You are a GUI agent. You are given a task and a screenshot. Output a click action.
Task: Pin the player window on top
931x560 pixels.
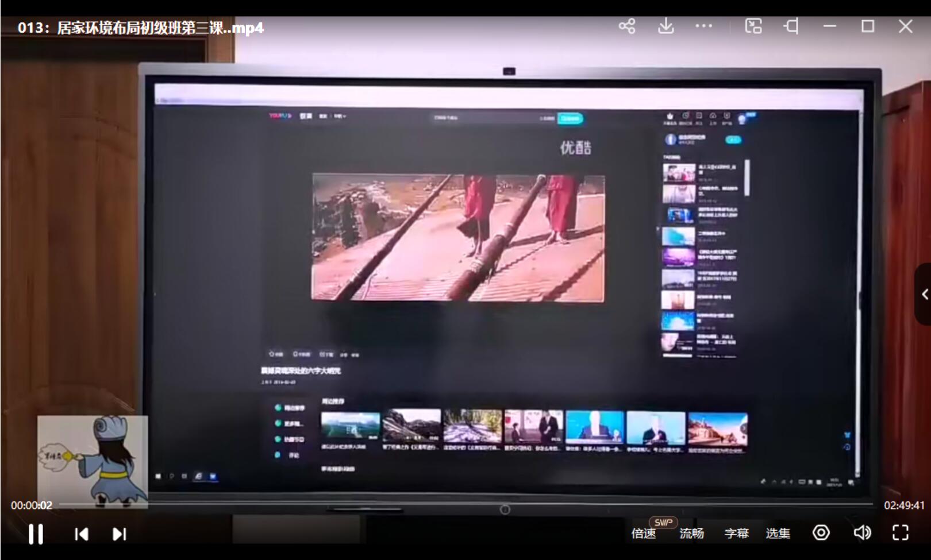(791, 26)
